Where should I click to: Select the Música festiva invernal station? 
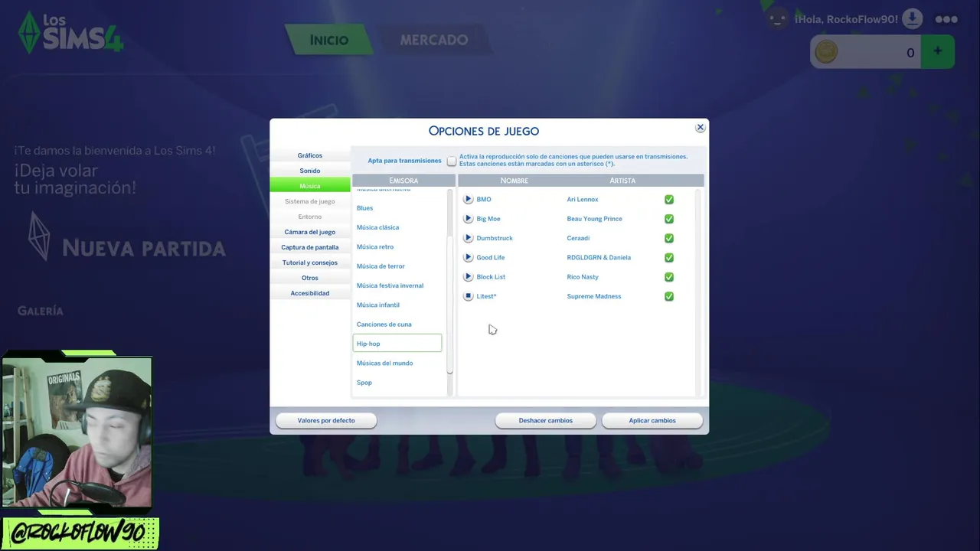pyautogui.click(x=397, y=285)
